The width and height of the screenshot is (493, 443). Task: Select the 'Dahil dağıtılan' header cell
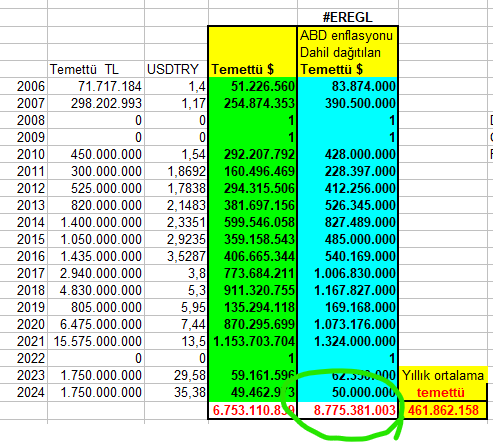[x=347, y=52]
